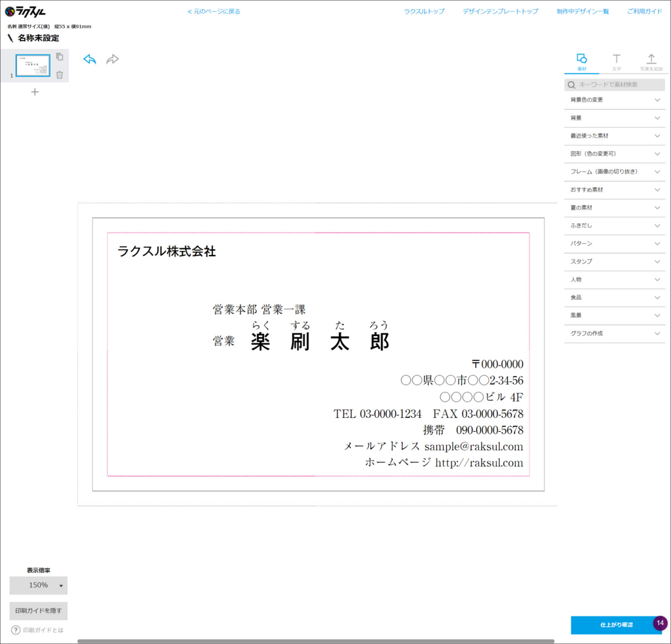Expand the おすすめ素材 section

[615, 189]
